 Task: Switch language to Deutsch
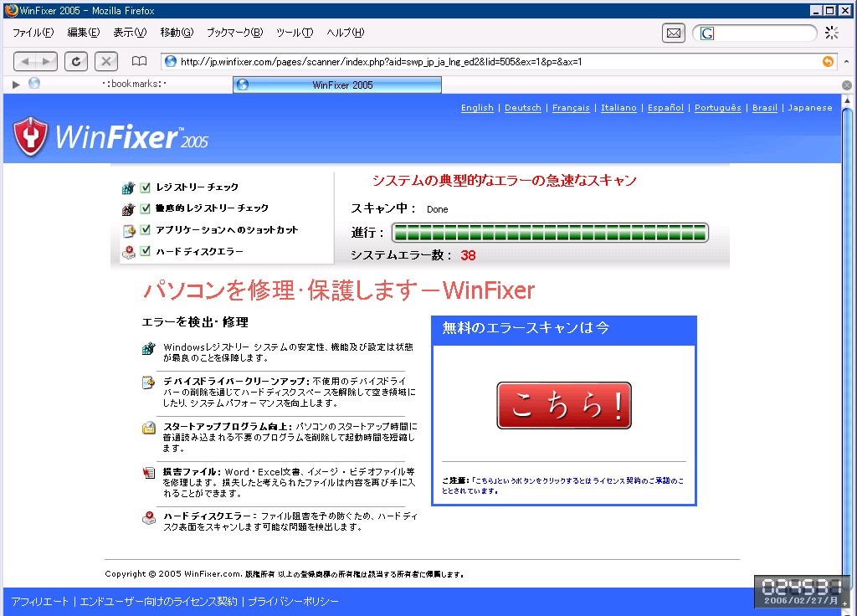(x=522, y=108)
